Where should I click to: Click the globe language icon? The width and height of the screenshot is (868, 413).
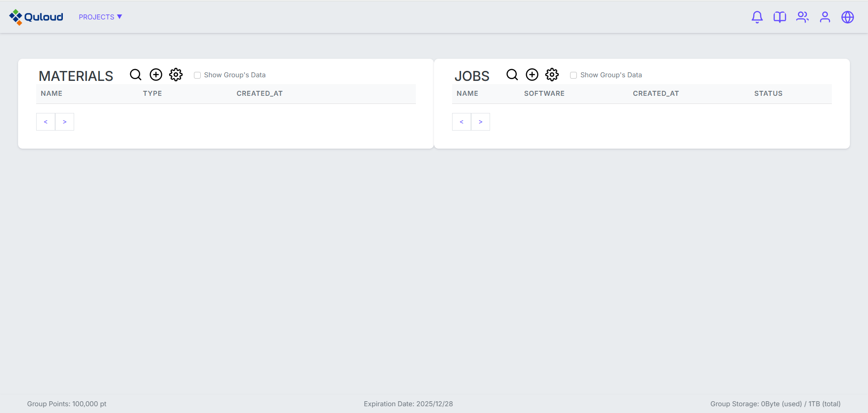847,17
